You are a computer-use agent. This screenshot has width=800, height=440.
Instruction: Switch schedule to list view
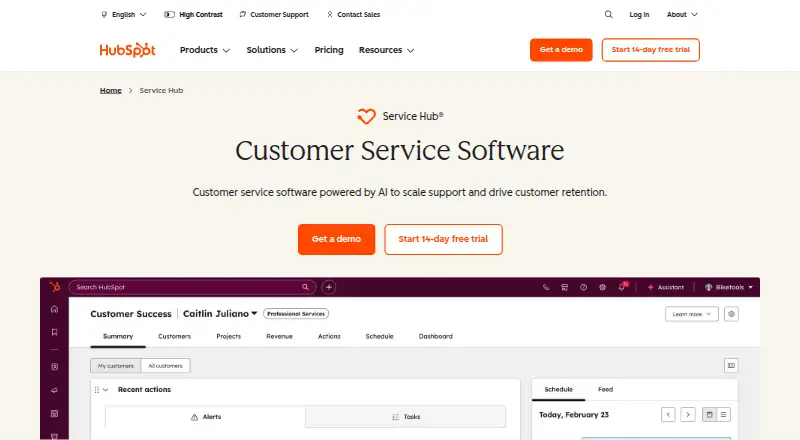[x=723, y=414]
